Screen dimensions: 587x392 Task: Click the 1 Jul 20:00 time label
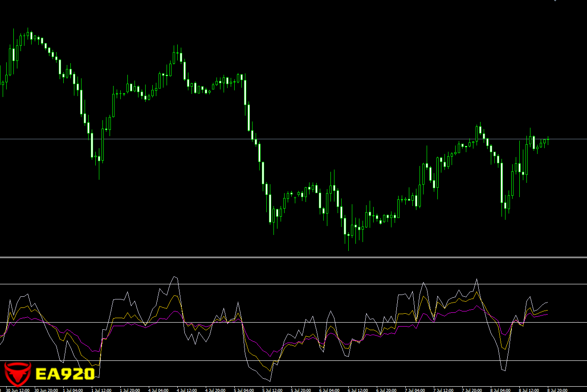[x=130, y=390]
